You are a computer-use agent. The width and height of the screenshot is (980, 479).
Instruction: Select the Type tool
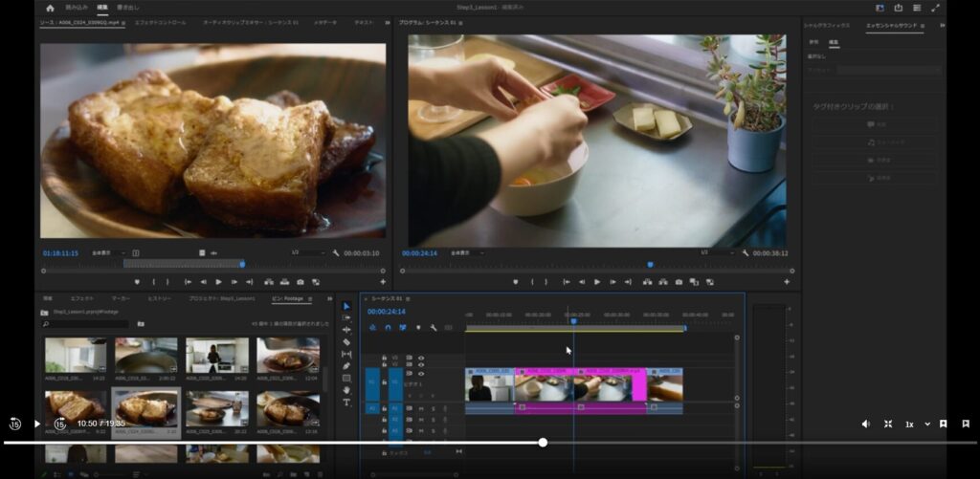(x=346, y=403)
